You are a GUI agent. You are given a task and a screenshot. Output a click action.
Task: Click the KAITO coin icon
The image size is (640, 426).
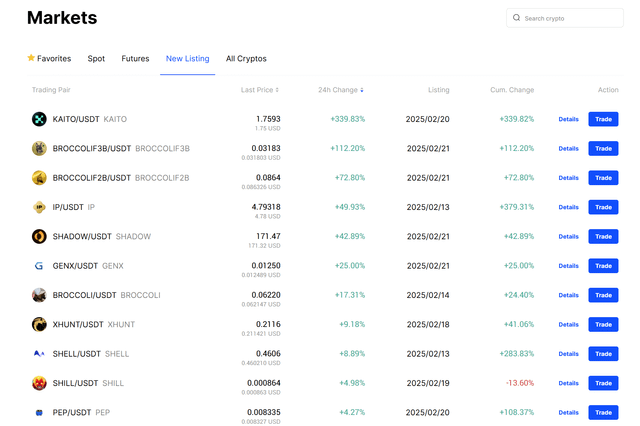point(39,119)
